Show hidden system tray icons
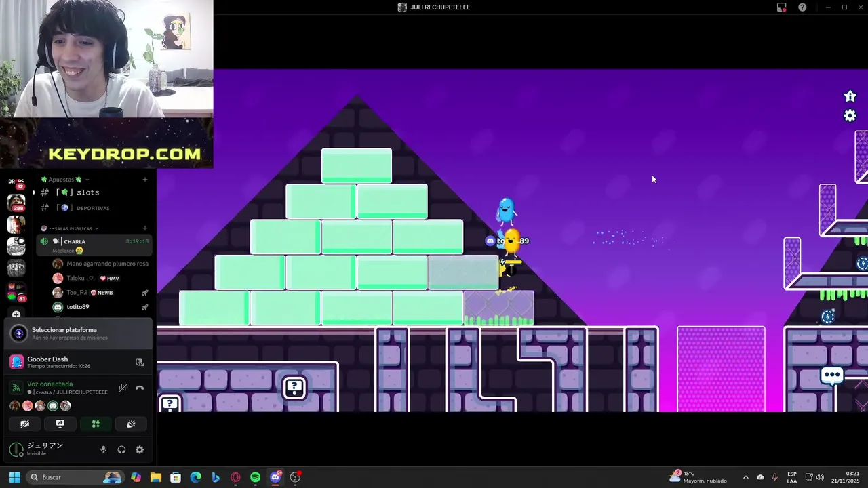This screenshot has height=488, width=868. point(746,477)
